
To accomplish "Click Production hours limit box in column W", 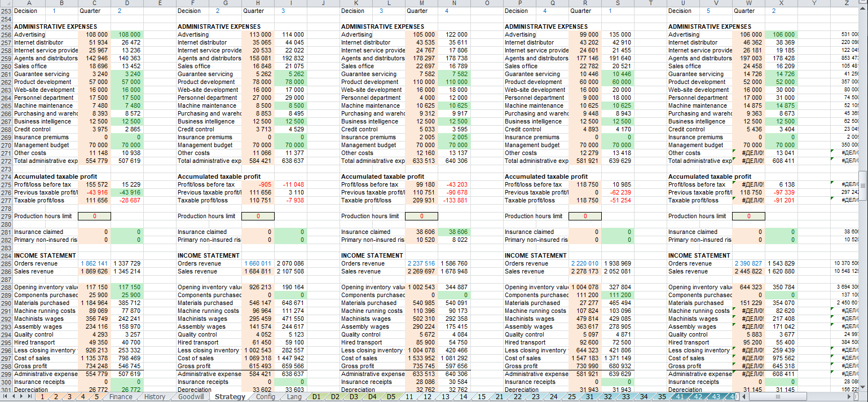I will (749, 216).
